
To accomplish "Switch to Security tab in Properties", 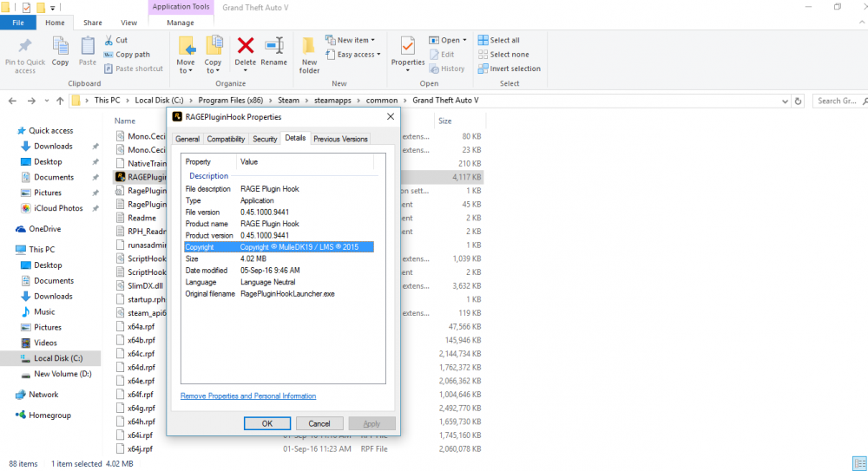I will pyautogui.click(x=265, y=139).
